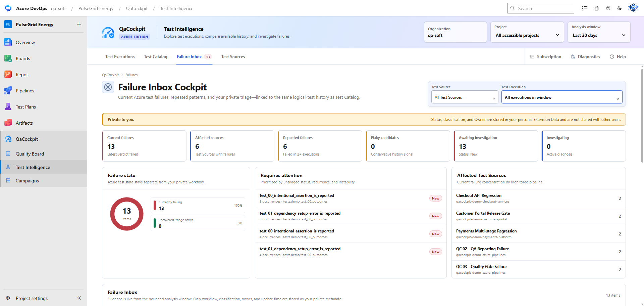Click PulseGrid Energy header breadcrumb
The image size is (644, 306).
pos(96,8)
